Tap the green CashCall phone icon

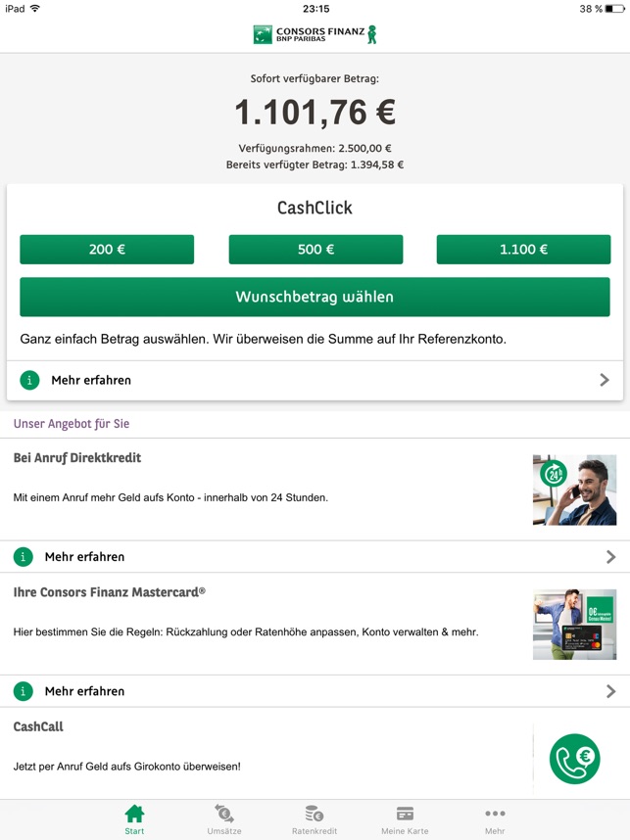575,759
